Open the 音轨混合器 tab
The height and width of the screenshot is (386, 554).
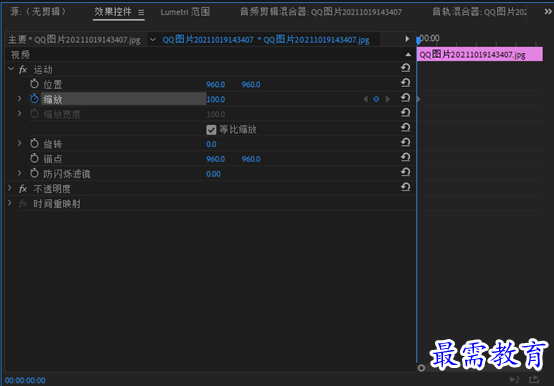click(x=479, y=12)
